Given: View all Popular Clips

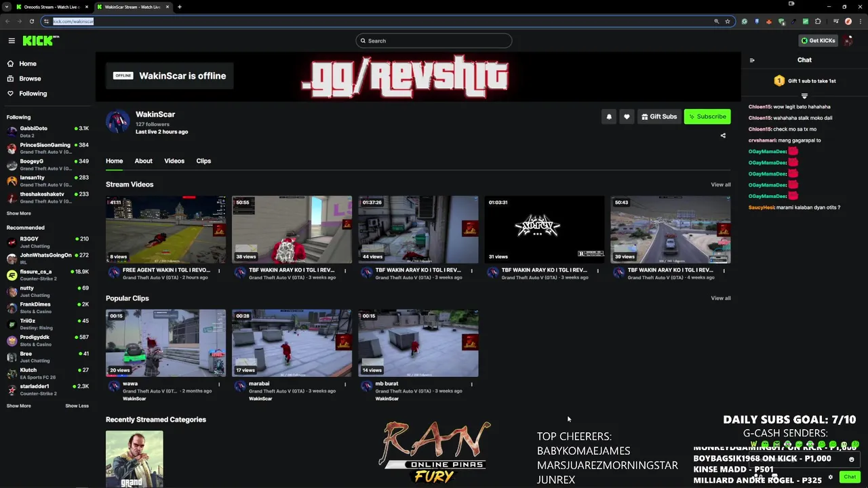Looking at the screenshot, I should (x=721, y=298).
